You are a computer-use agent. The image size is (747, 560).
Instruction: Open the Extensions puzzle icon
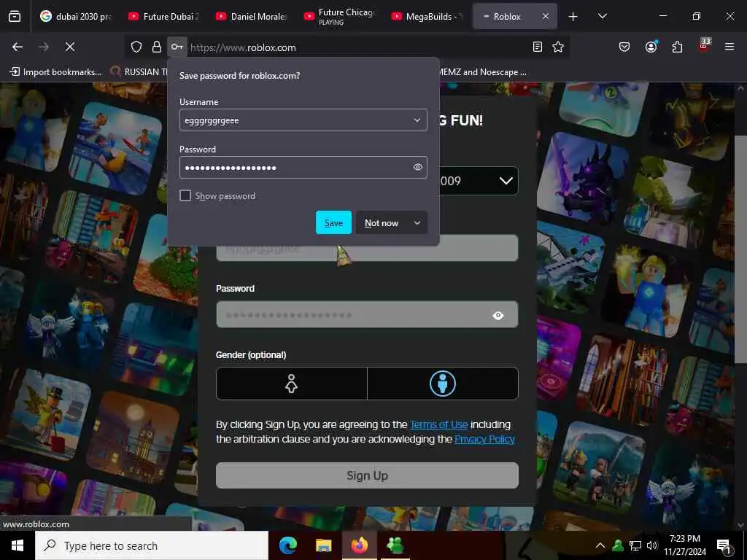click(677, 47)
